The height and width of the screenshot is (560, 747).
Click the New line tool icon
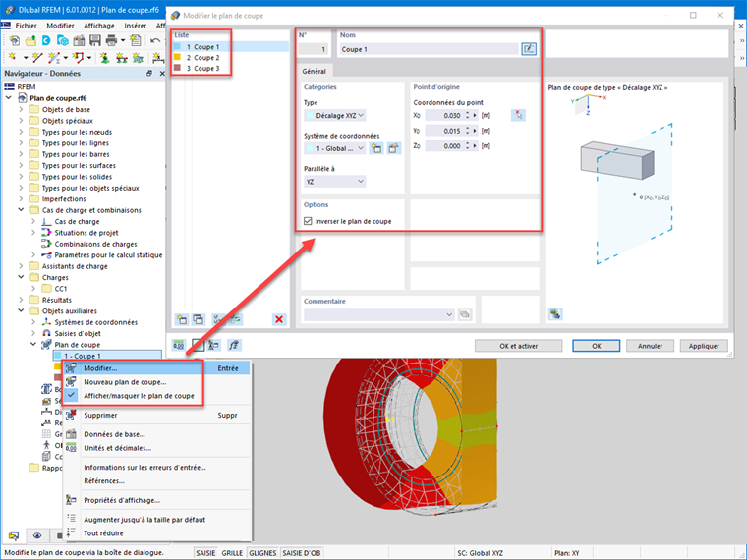37,58
